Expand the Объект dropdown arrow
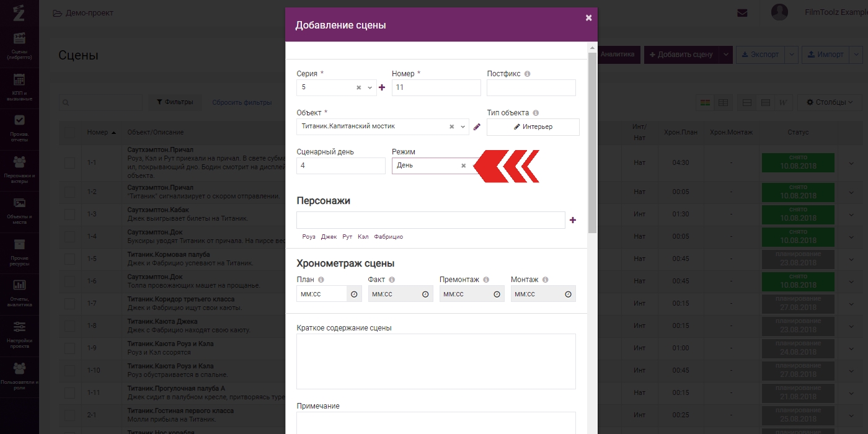 click(463, 126)
